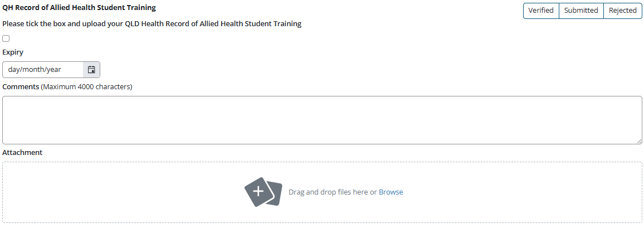Click the Expiry field label
Viewport: 644px width, 228px height.
tap(13, 52)
